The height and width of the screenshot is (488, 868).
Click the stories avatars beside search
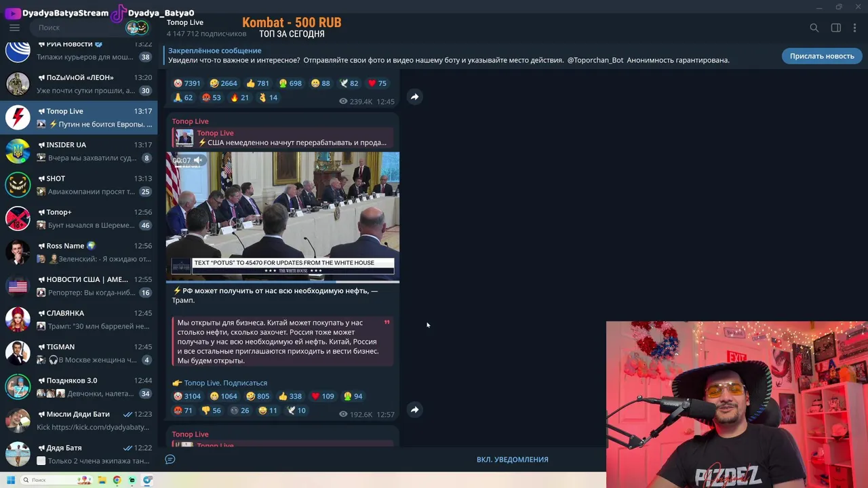coord(137,28)
